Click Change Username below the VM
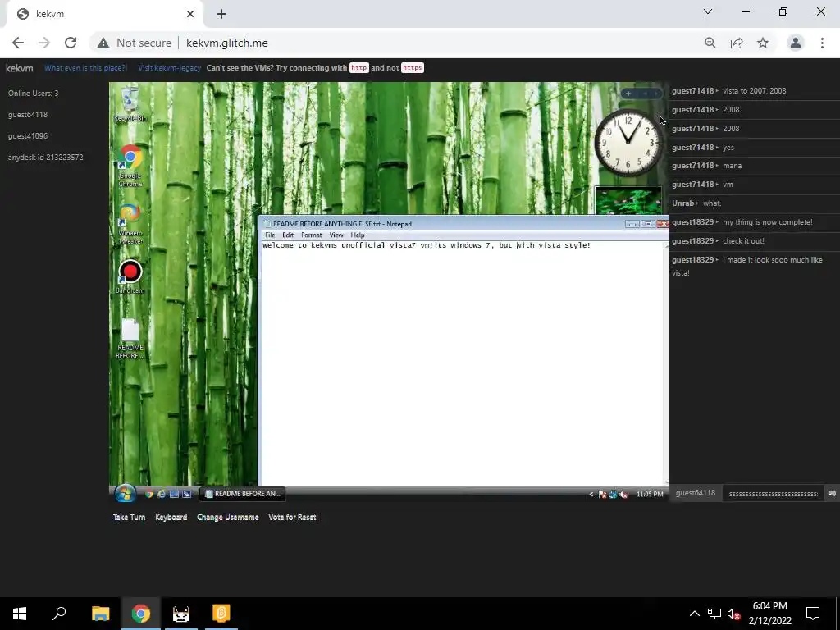The height and width of the screenshot is (630, 840). [x=228, y=517]
